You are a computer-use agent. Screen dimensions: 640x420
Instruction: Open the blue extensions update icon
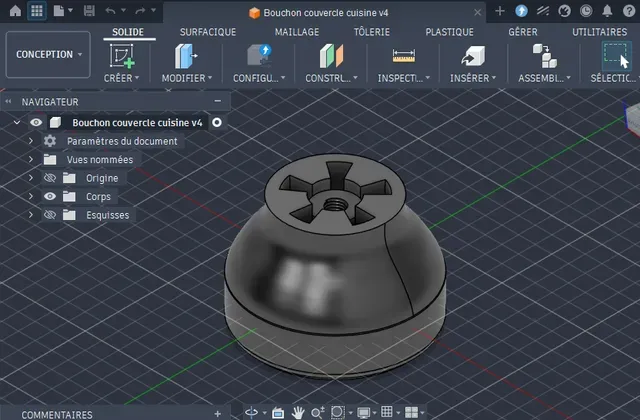[x=521, y=11]
